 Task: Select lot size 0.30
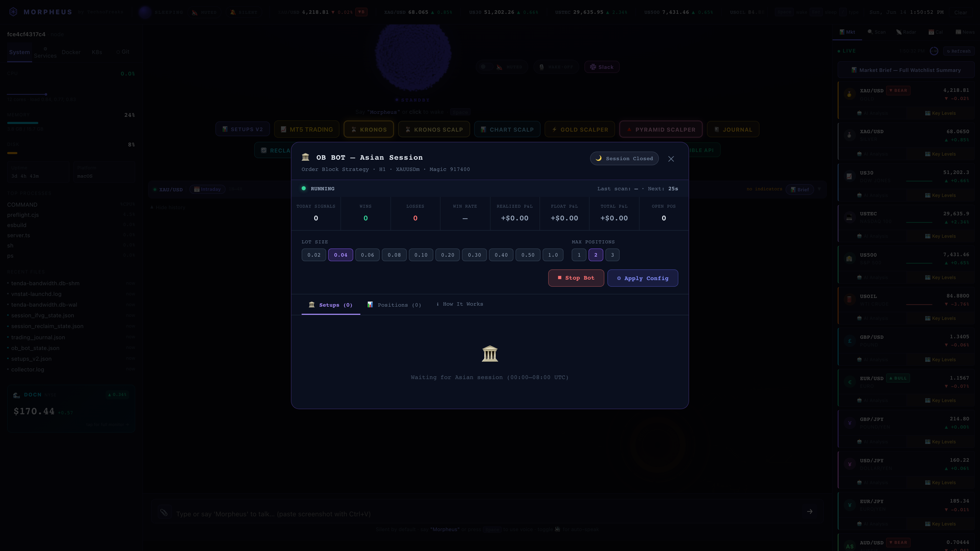(x=474, y=255)
